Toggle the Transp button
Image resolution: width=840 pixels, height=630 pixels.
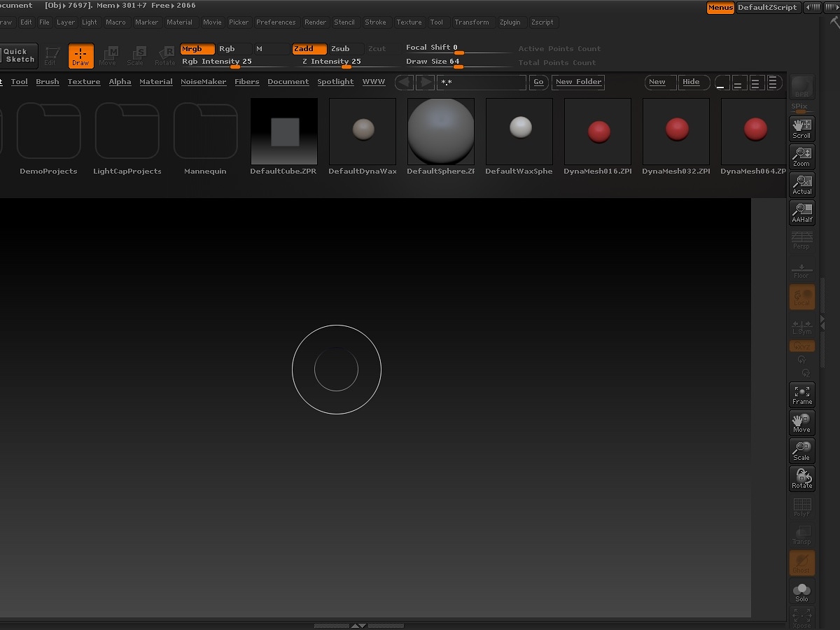pos(801,535)
